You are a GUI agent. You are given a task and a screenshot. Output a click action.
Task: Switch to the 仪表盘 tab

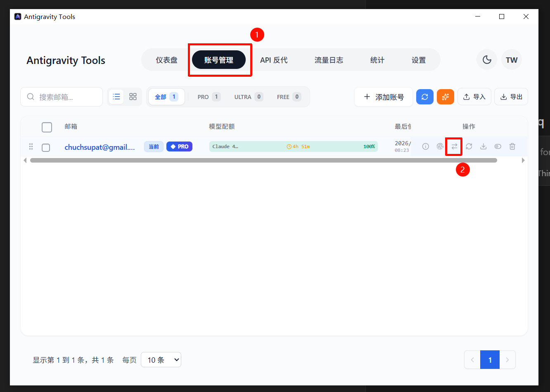166,60
